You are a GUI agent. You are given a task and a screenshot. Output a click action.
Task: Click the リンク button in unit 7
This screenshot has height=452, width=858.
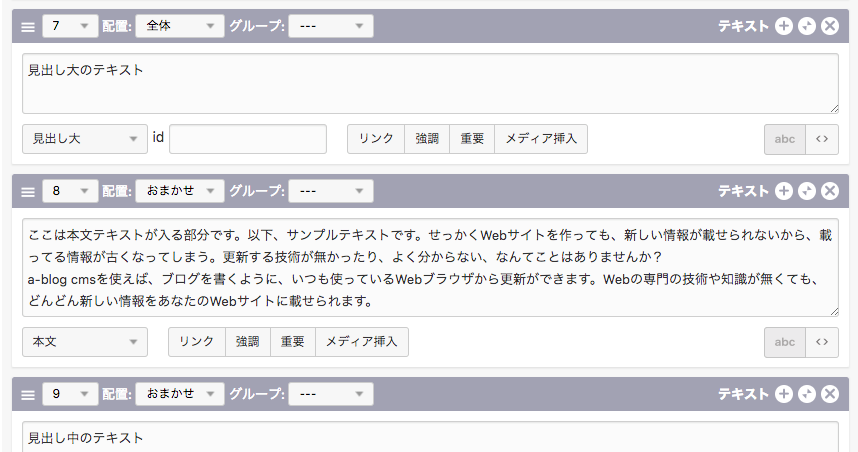click(x=376, y=139)
